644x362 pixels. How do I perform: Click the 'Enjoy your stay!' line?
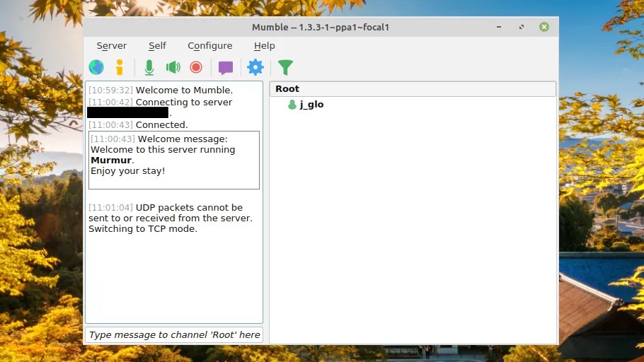(127, 171)
